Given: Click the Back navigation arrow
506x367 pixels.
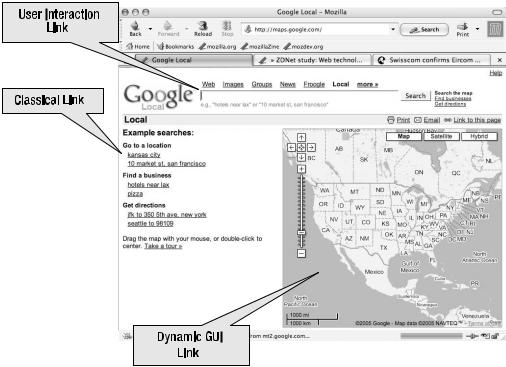Looking at the screenshot, I should 135,26.
